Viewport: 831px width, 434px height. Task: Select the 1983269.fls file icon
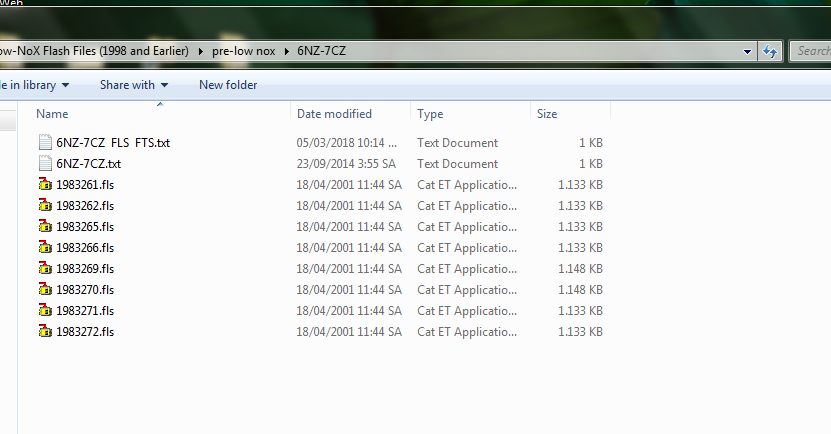(44, 269)
